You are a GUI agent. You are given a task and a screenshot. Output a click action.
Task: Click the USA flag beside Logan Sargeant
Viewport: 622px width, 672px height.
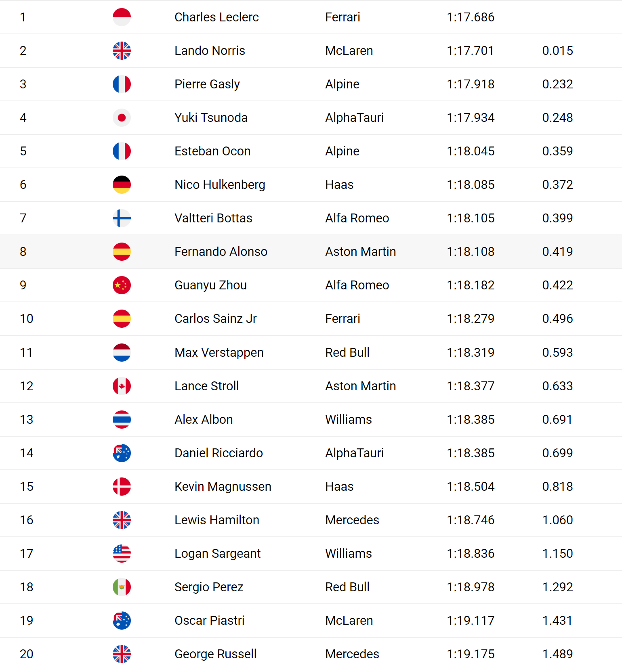click(122, 553)
